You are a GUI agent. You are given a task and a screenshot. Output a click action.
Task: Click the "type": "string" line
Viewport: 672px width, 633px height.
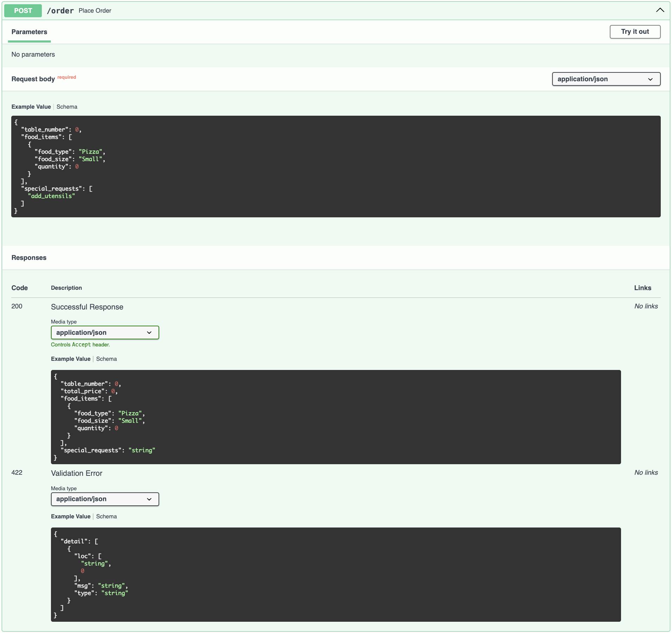(x=101, y=593)
